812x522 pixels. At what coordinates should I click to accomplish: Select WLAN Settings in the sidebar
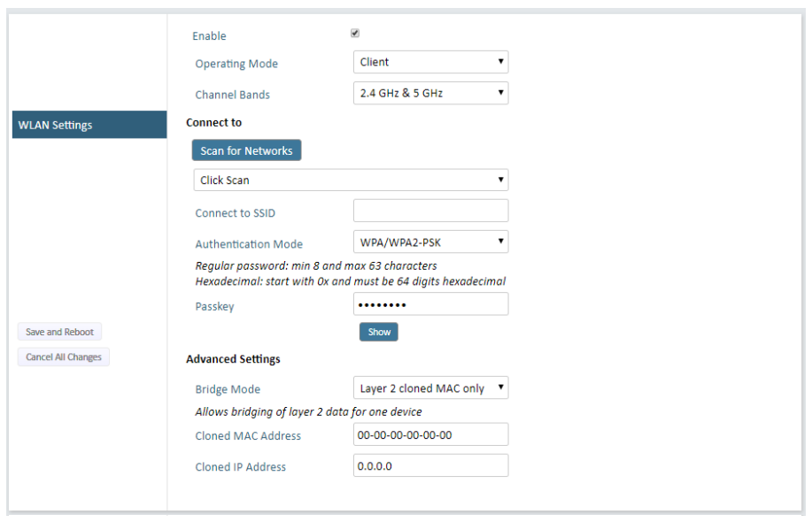(89, 125)
